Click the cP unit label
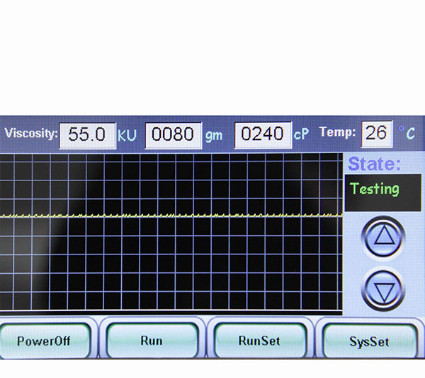Image resolution: width=425 pixels, height=378 pixels. pos(301,134)
